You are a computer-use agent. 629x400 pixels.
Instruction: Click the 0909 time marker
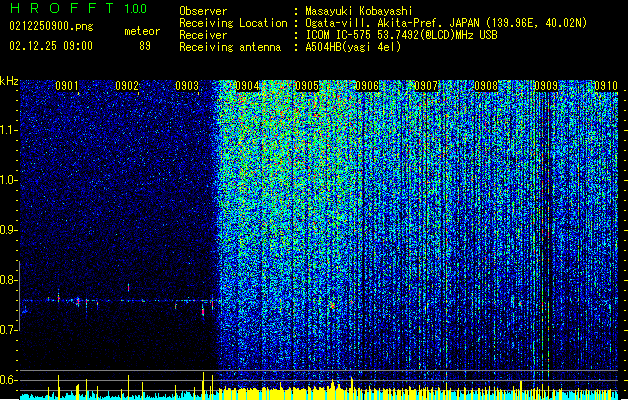pos(546,86)
